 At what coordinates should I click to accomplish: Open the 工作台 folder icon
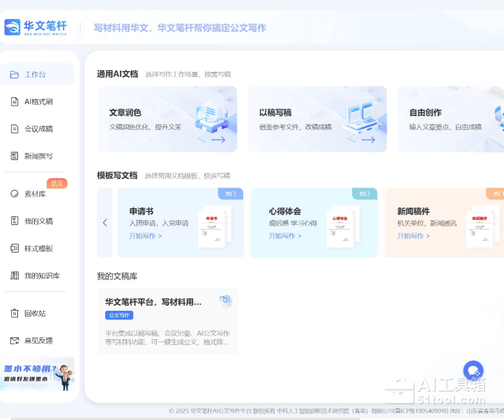tap(15, 74)
